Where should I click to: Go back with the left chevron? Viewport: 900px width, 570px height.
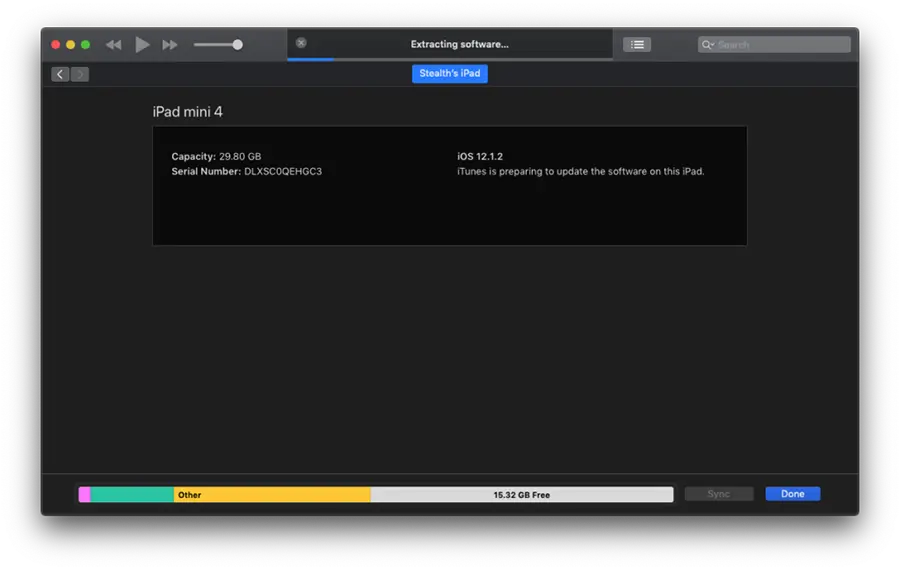60,74
